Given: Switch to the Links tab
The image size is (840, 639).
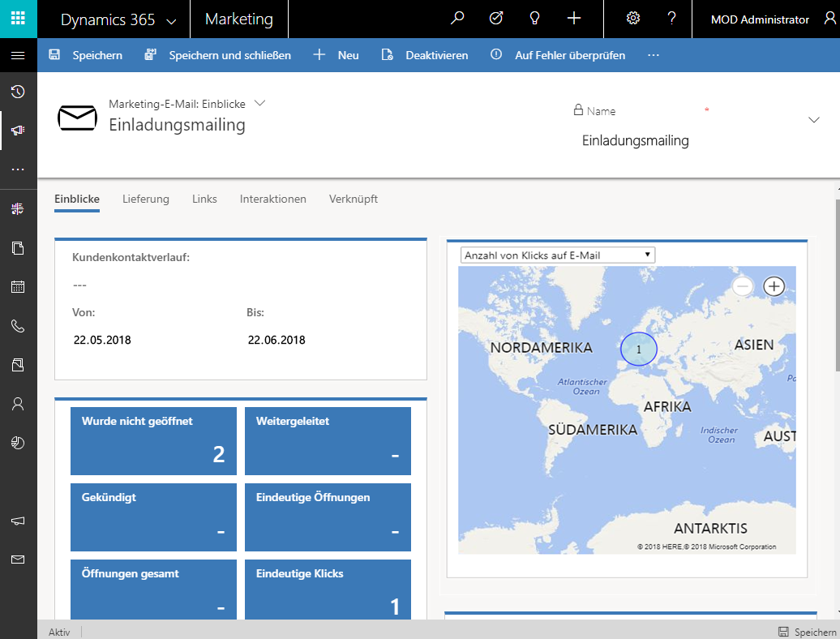Looking at the screenshot, I should pos(204,199).
